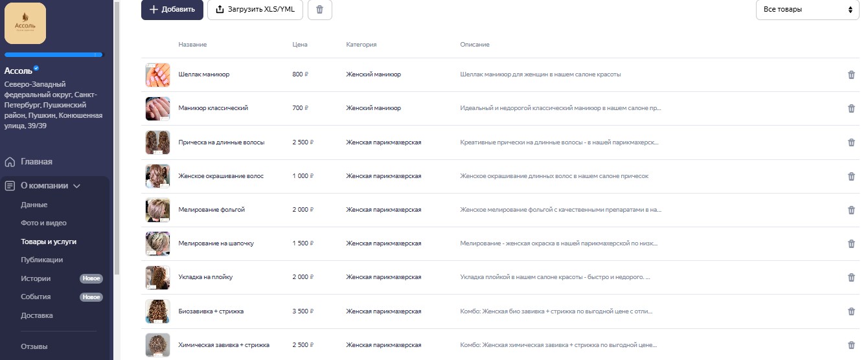The image size is (868, 360).
Task: Open Фото и видео in sidebar
Action: pos(43,223)
